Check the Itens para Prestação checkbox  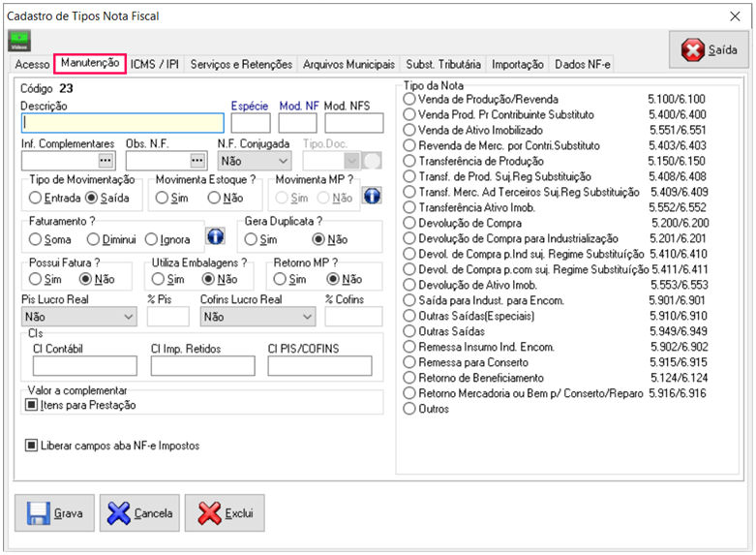pyautogui.click(x=32, y=405)
